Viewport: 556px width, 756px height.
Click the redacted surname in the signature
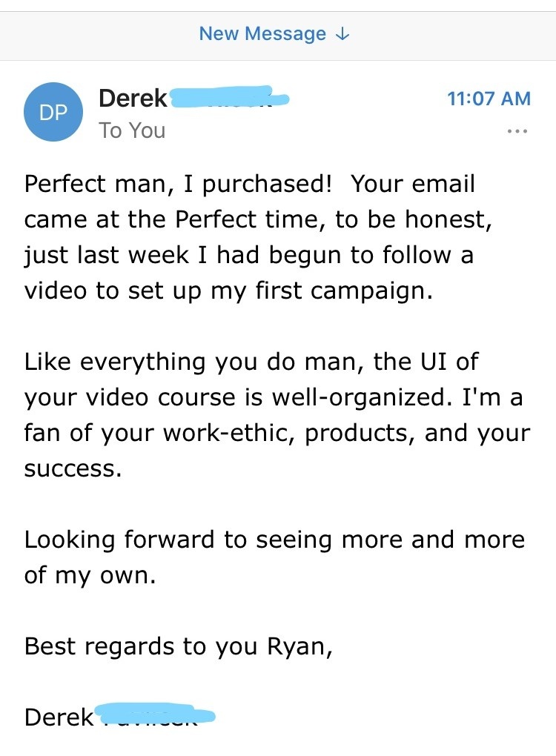coord(154,716)
